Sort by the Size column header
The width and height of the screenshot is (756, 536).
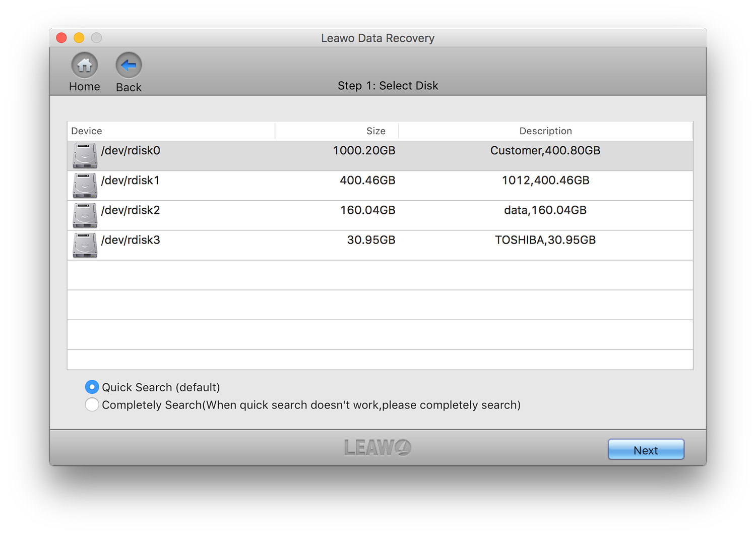tap(375, 131)
